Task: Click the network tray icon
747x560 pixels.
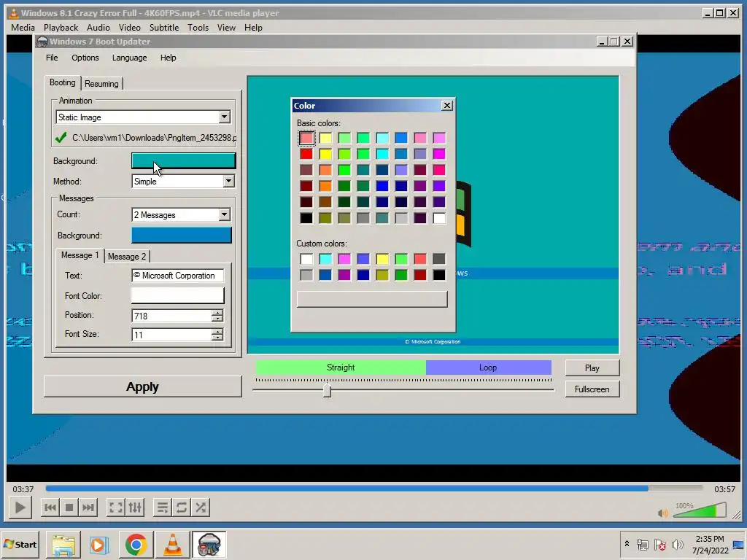Action: pyautogui.click(x=643, y=544)
